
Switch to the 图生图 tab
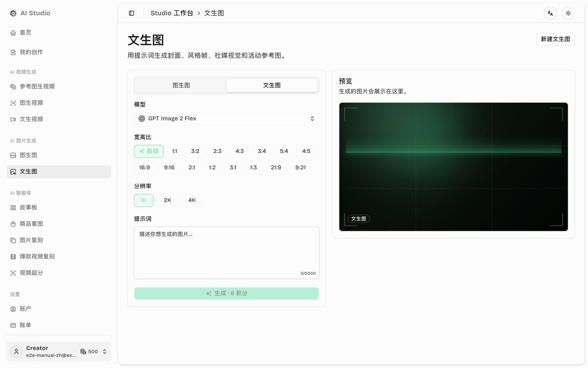click(181, 85)
